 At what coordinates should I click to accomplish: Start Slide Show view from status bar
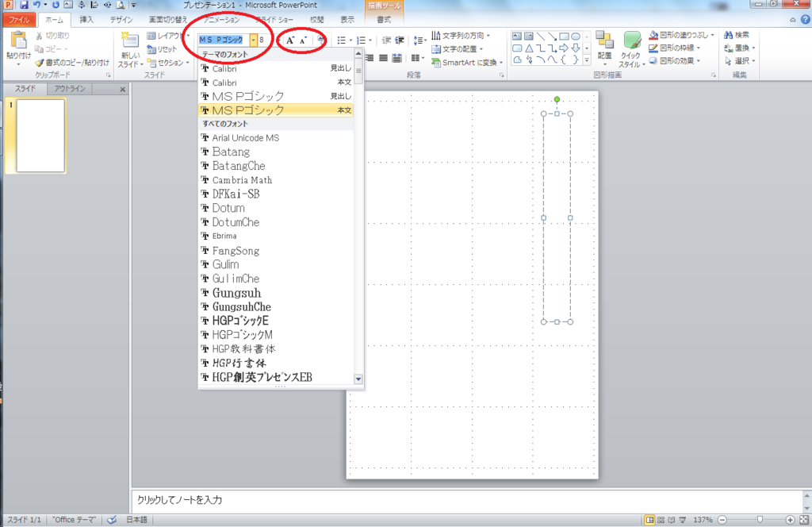click(x=683, y=519)
